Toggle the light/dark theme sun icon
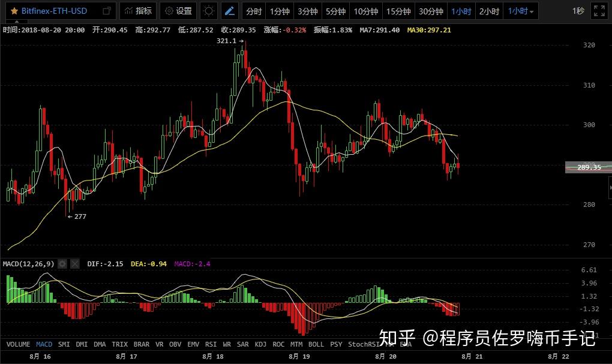This screenshot has height=364, width=612. 209,11
